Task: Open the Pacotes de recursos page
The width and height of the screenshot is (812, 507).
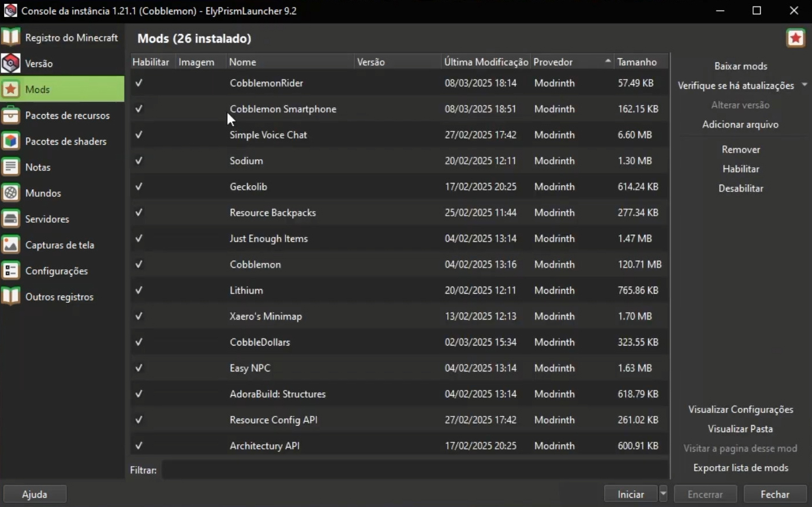Action: 62,115
